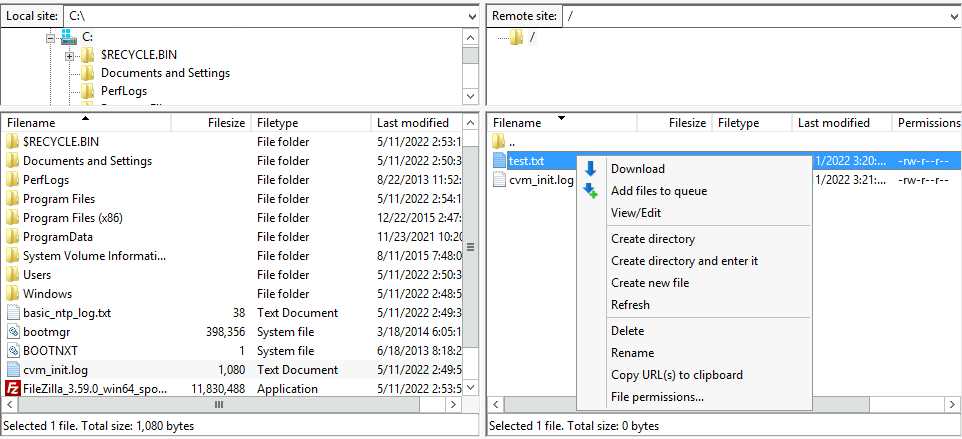Open the Local site path dropdown
This screenshot has height=439, width=962.
pyautogui.click(x=472, y=17)
